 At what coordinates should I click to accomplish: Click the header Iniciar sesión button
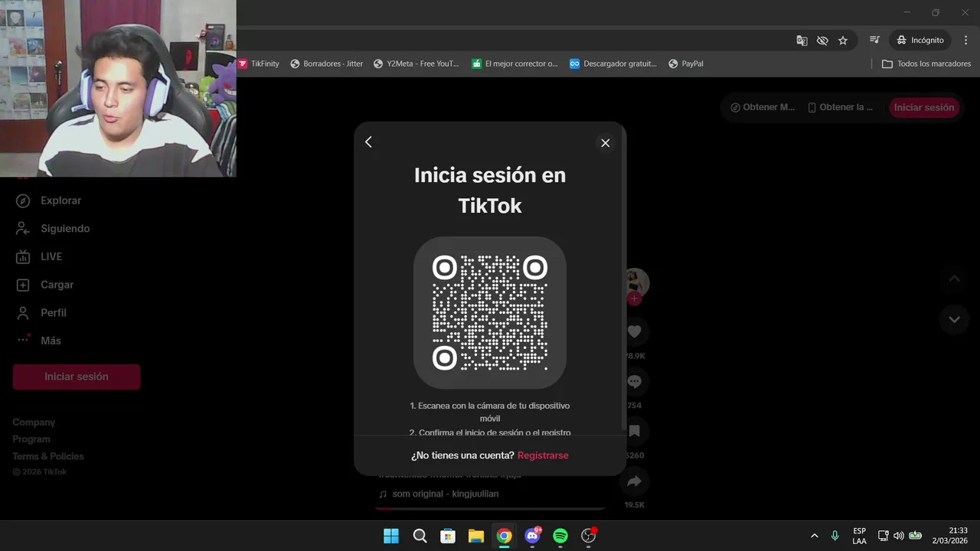coord(924,107)
